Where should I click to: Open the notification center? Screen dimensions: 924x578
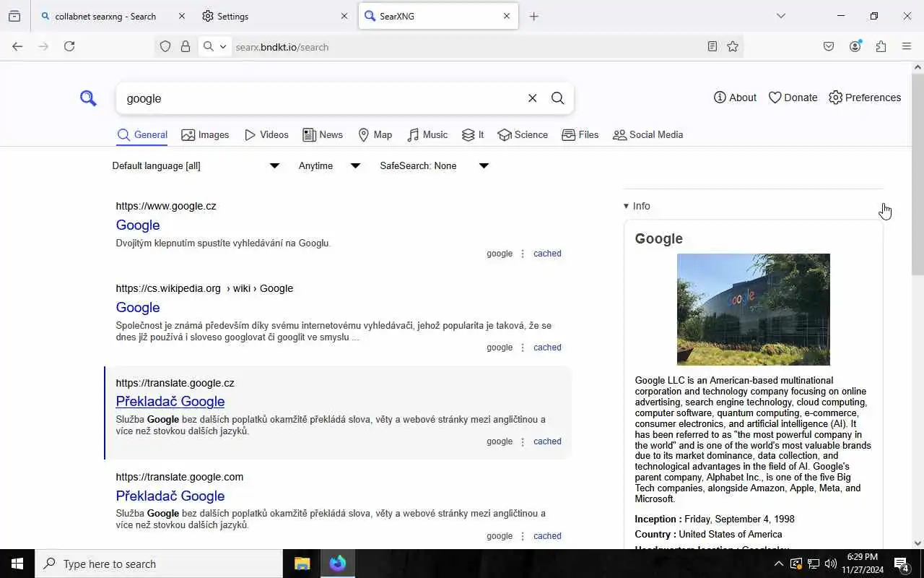pyautogui.click(x=901, y=564)
